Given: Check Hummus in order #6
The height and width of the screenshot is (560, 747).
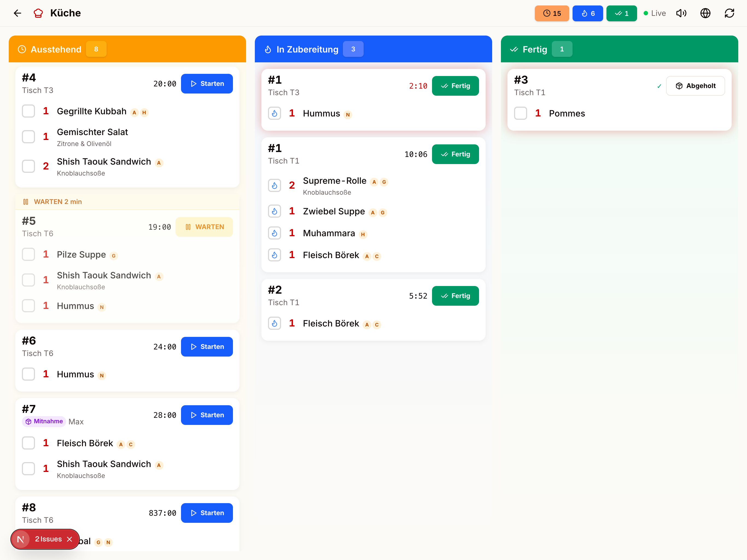Looking at the screenshot, I should (28, 374).
